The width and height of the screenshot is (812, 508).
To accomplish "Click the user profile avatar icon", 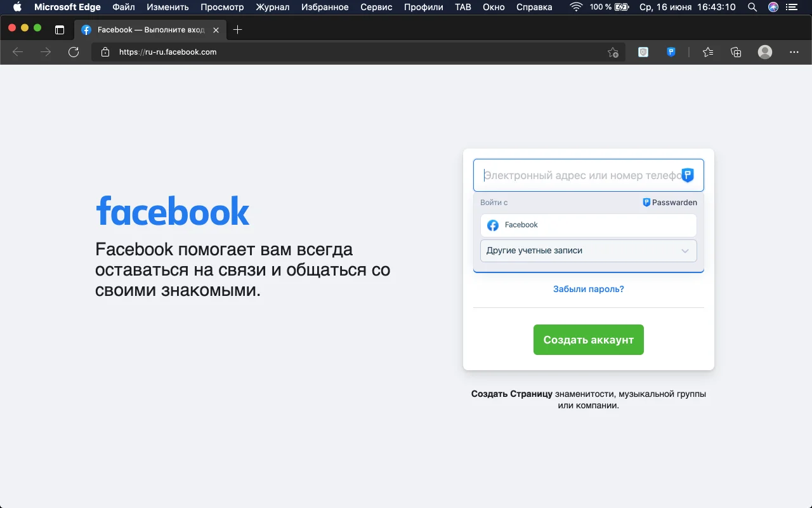I will click(x=765, y=52).
